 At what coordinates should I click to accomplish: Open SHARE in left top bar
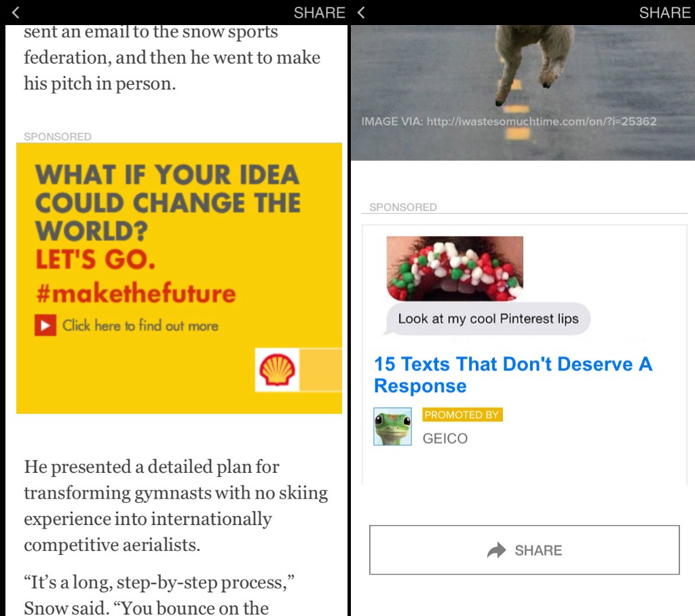pos(319,13)
